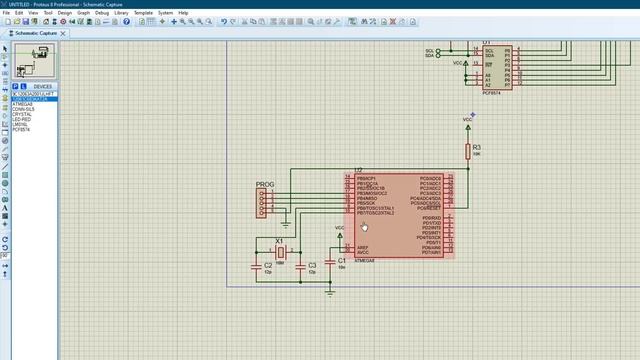Center the view with the pan icon

pyautogui.click(x=174, y=22)
